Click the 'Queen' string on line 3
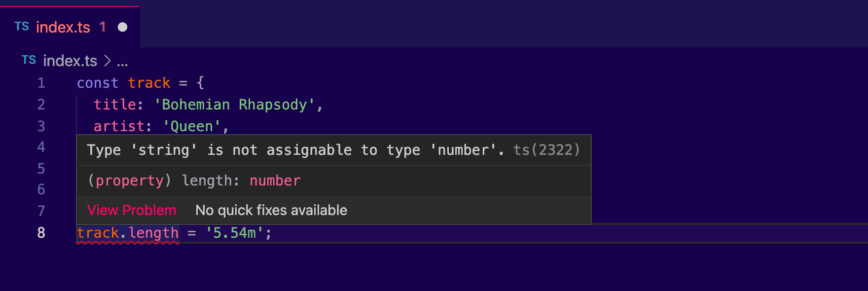 click(192, 126)
